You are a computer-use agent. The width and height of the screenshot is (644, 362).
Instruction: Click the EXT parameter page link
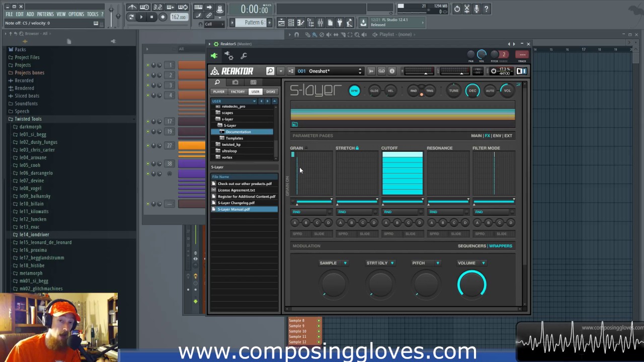[x=508, y=136]
